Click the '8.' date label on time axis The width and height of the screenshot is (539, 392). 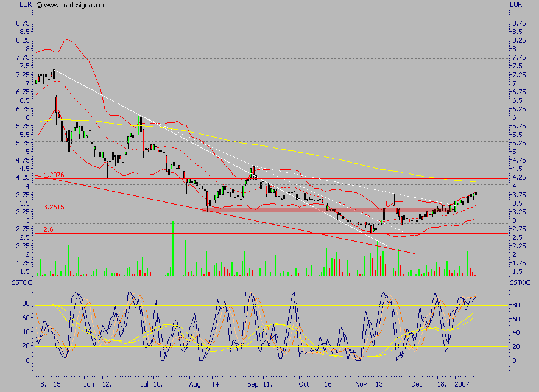pos(43,384)
